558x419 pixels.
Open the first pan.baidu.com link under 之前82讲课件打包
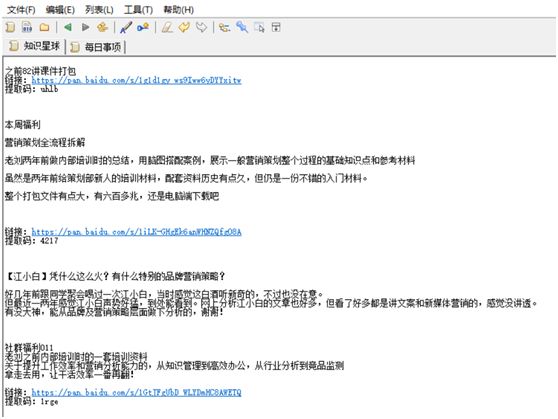click(136, 80)
